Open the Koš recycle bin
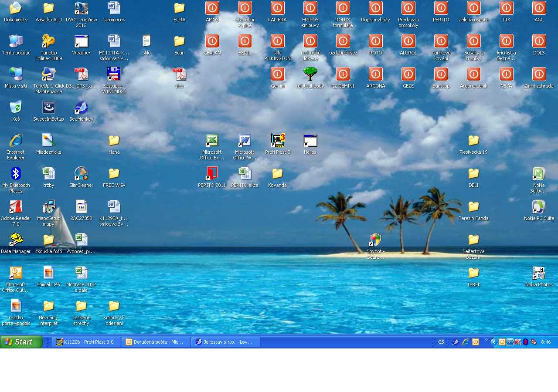Viewport: 558px width, 392px height. tap(16, 108)
